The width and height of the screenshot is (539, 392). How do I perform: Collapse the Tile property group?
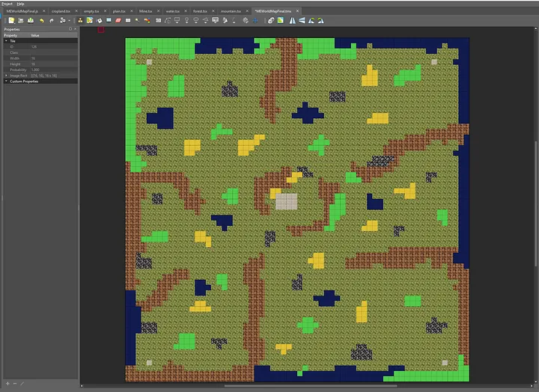pyautogui.click(x=6, y=41)
